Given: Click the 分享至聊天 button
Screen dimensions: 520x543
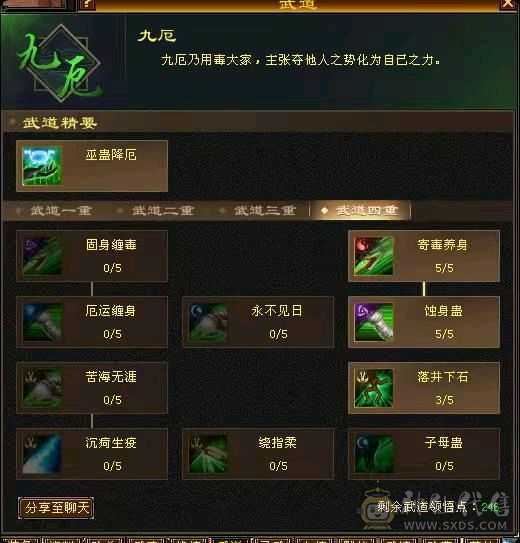Looking at the screenshot, I should click(x=56, y=508).
